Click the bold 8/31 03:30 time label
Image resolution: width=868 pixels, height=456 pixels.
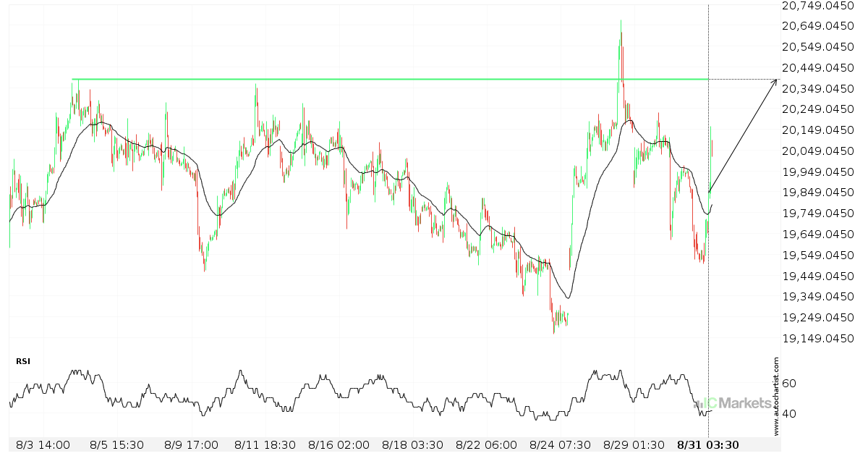tap(708, 445)
